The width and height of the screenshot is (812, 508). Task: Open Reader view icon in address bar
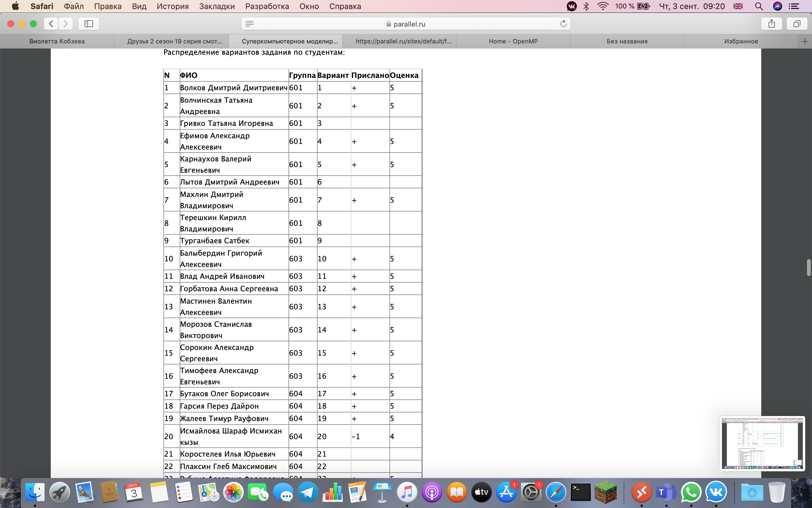point(249,23)
